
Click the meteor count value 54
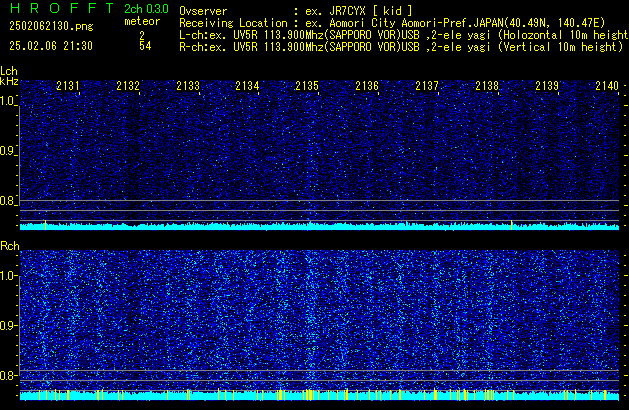tap(145, 46)
